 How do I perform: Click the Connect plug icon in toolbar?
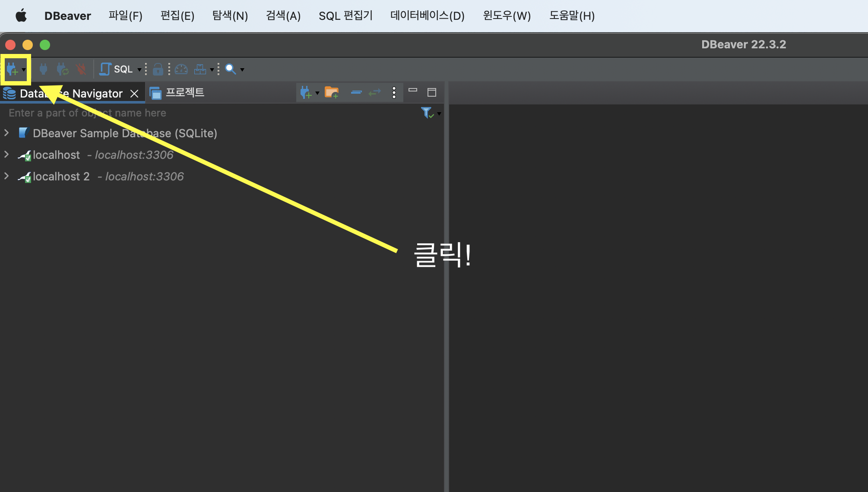coord(43,69)
